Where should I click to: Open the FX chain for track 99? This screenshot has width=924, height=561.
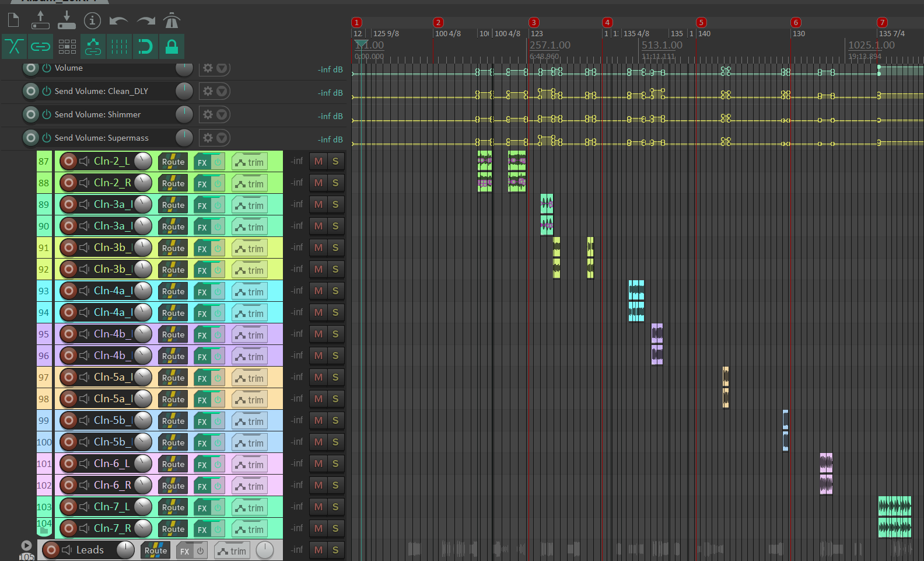click(202, 421)
